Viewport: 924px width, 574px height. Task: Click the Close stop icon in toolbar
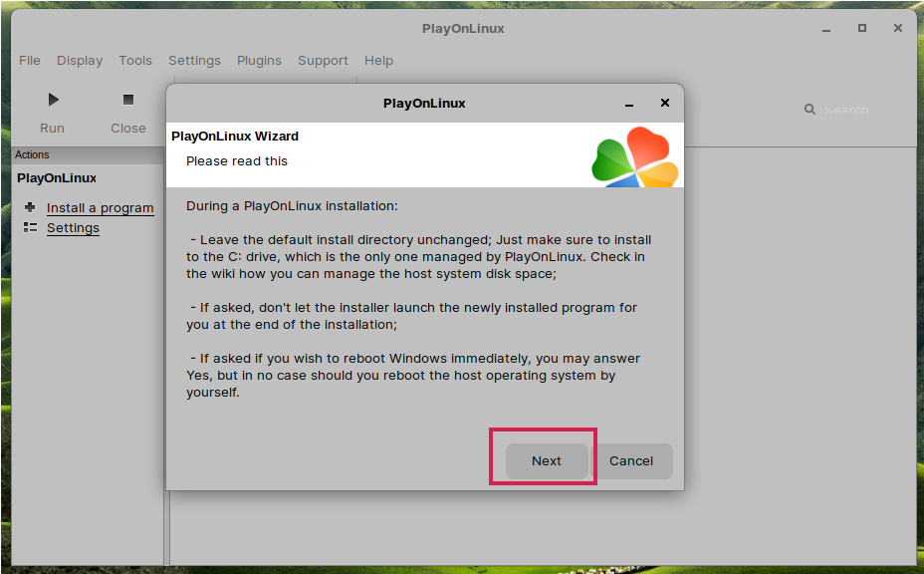pyautogui.click(x=127, y=100)
